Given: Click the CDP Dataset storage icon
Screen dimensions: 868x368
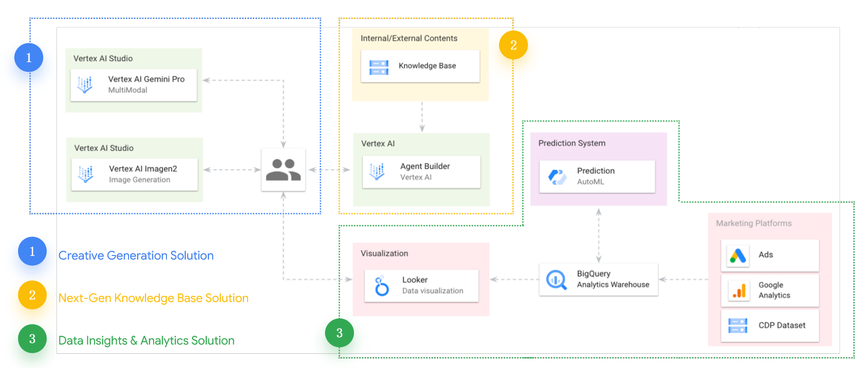Looking at the screenshot, I should tap(738, 326).
